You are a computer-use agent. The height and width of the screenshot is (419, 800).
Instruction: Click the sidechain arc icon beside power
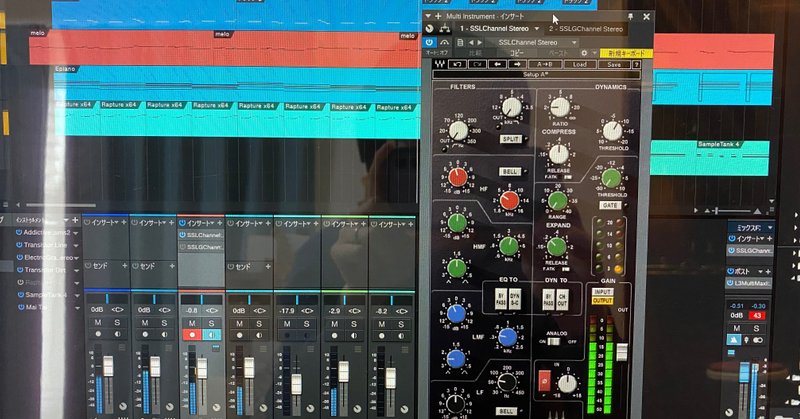pos(444,42)
